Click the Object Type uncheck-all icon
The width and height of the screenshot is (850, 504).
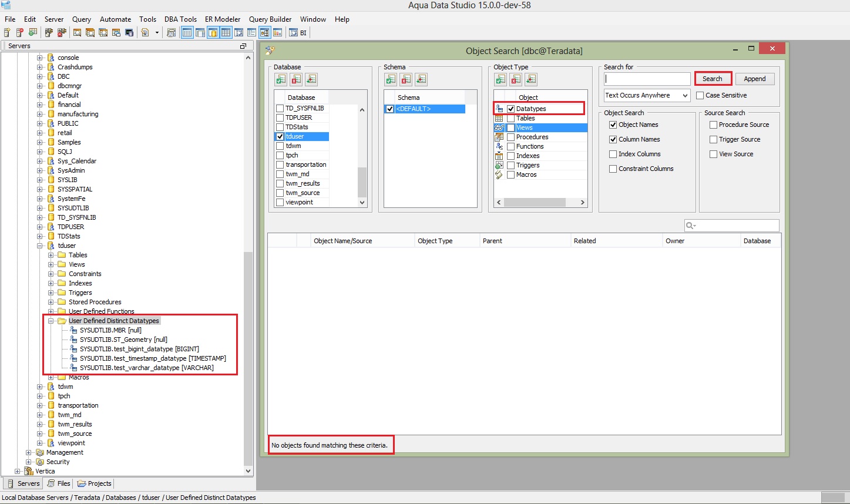pyautogui.click(x=516, y=79)
